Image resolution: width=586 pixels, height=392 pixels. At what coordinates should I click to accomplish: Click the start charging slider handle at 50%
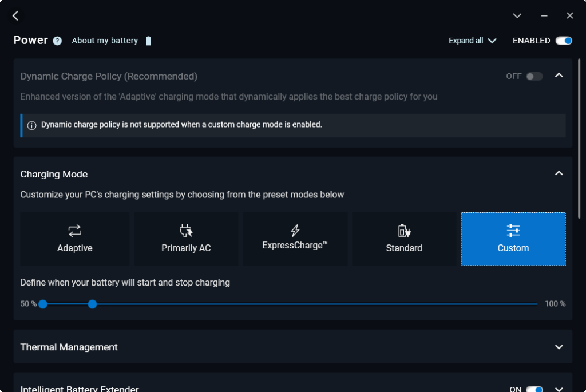point(43,304)
